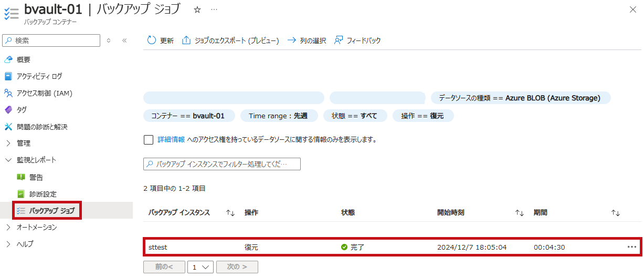Click the favorite star icon beside title

pos(197,10)
